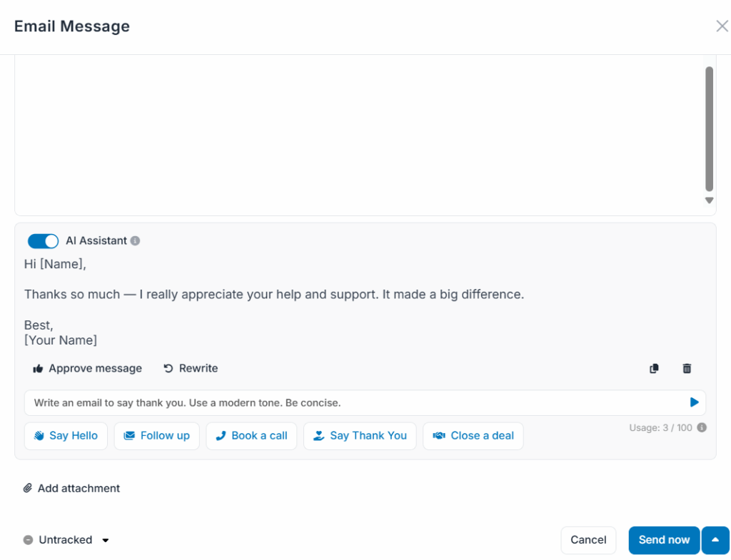Click the AI prompt text field

point(350,402)
